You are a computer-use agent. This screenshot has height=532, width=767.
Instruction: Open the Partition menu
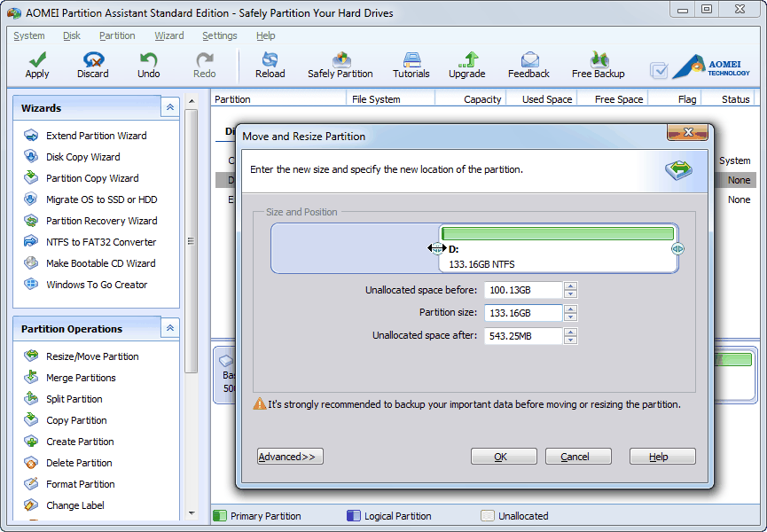117,35
